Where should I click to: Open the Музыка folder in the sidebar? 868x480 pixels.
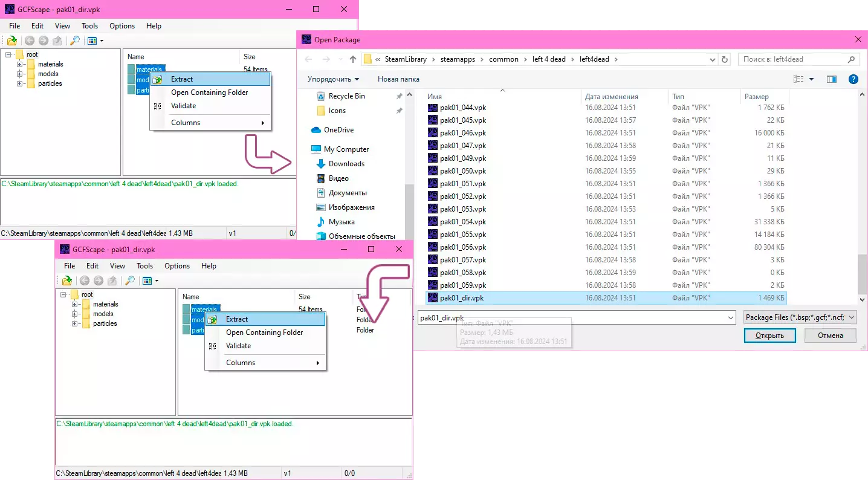[342, 222]
